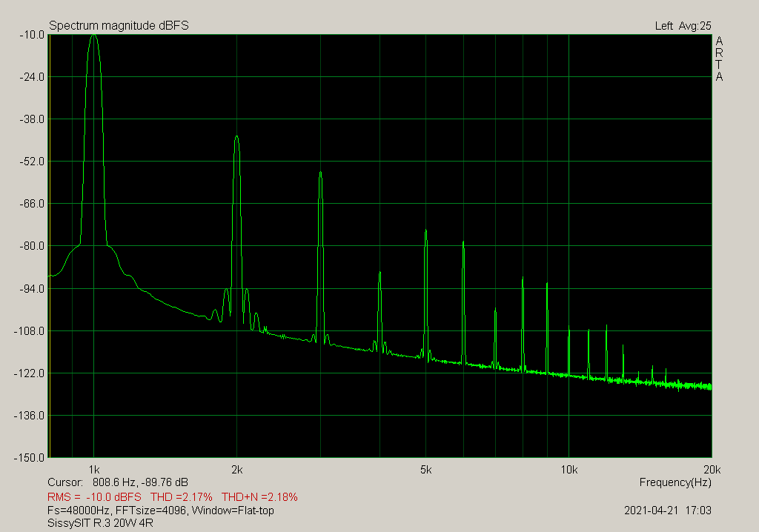Click the -136.0 y-axis label
This screenshot has height=532, width=759.
30,416
